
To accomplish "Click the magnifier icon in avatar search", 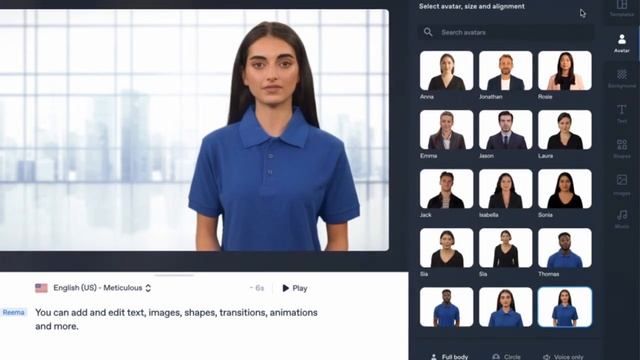I will coord(428,32).
